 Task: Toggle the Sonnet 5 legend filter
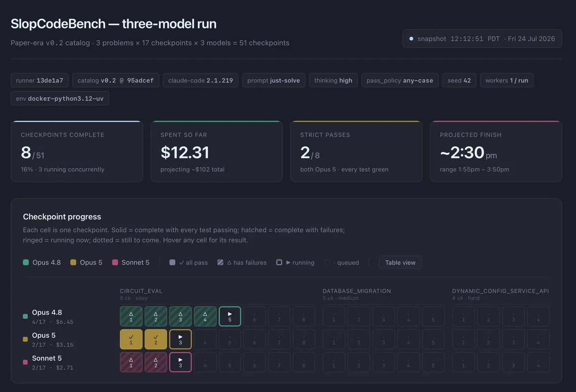pos(131,262)
